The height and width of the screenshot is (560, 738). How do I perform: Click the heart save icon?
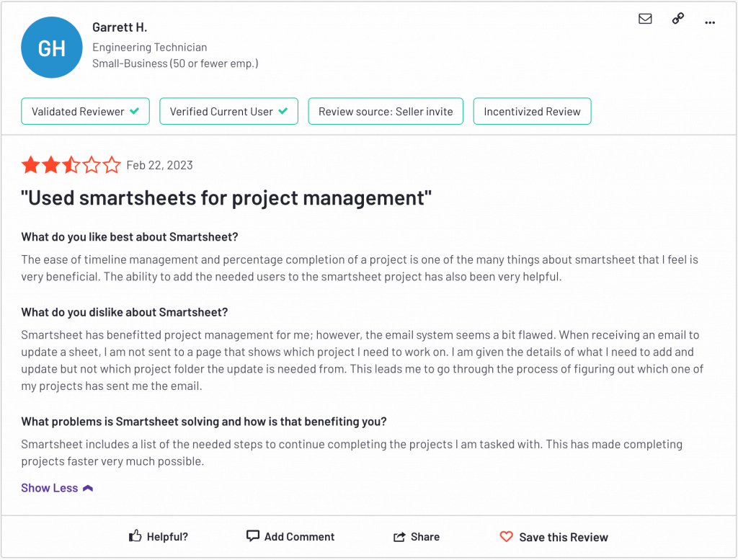pyautogui.click(x=507, y=536)
